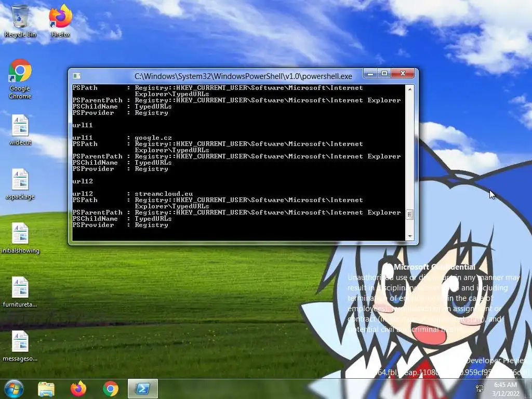Launch Chrome from the taskbar
Image resolution: width=532 pixels, height=399 pixels.
[111, 389]
